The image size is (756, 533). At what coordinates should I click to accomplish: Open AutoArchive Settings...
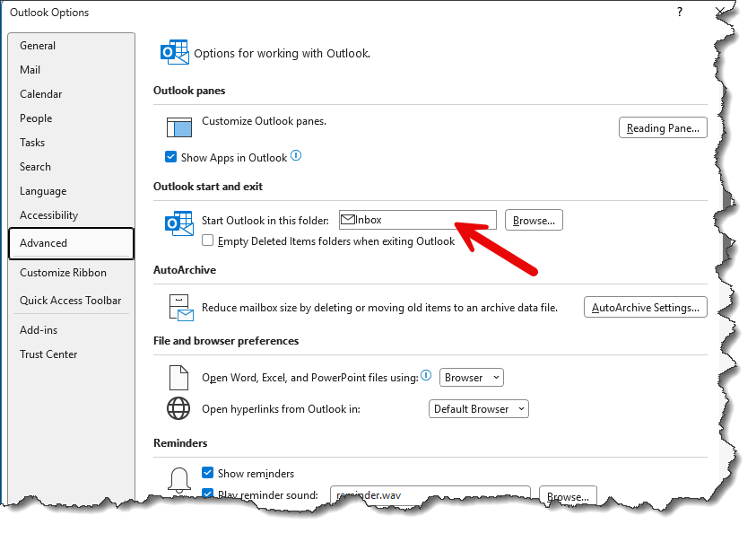coord(646,307)
